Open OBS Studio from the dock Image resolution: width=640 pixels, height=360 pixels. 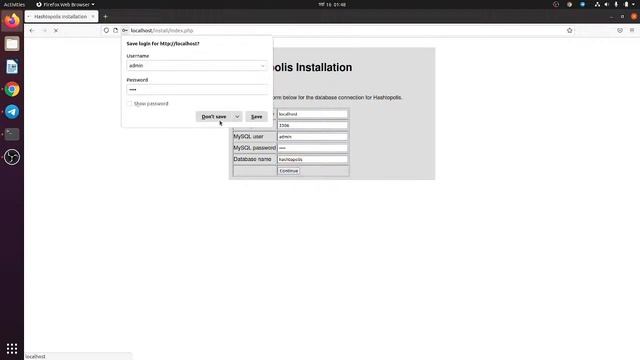pos(12,157)
